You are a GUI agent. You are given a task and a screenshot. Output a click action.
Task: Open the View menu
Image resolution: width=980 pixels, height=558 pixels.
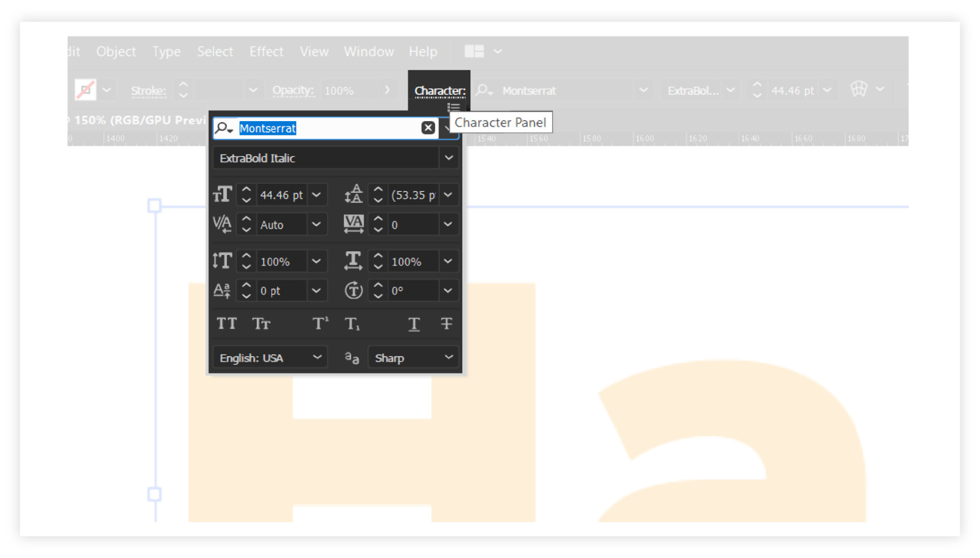tap(314, 51)
